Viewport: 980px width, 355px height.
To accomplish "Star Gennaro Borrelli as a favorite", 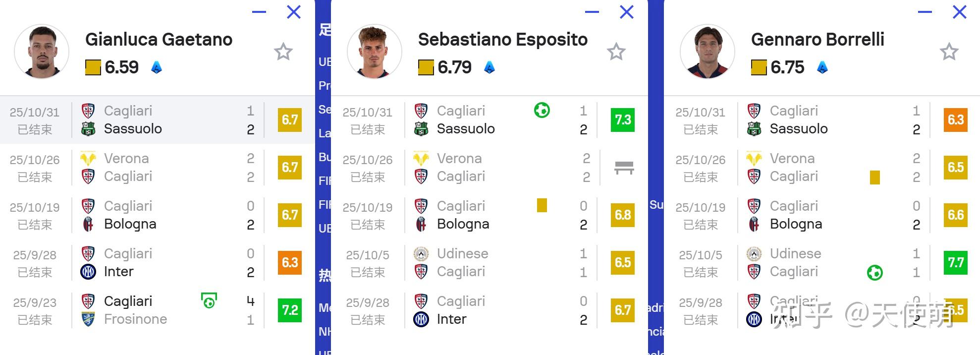I will (x=949, y=52).
